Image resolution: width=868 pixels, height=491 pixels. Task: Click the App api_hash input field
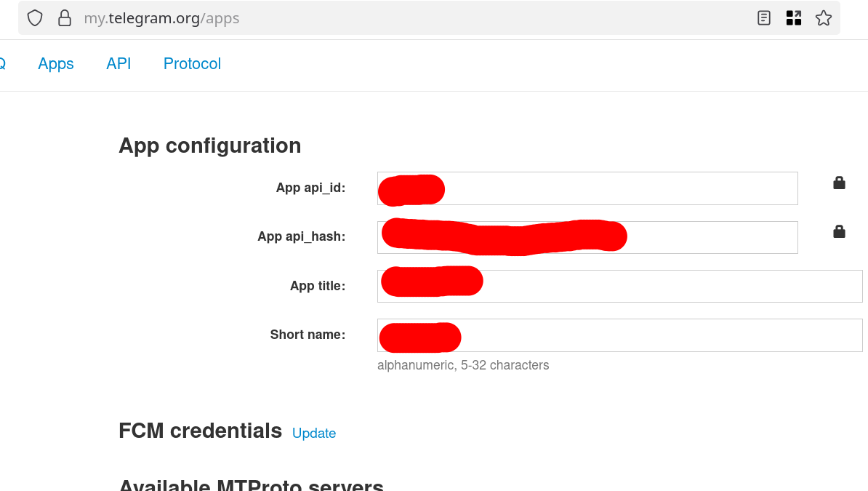pos(587,237)
